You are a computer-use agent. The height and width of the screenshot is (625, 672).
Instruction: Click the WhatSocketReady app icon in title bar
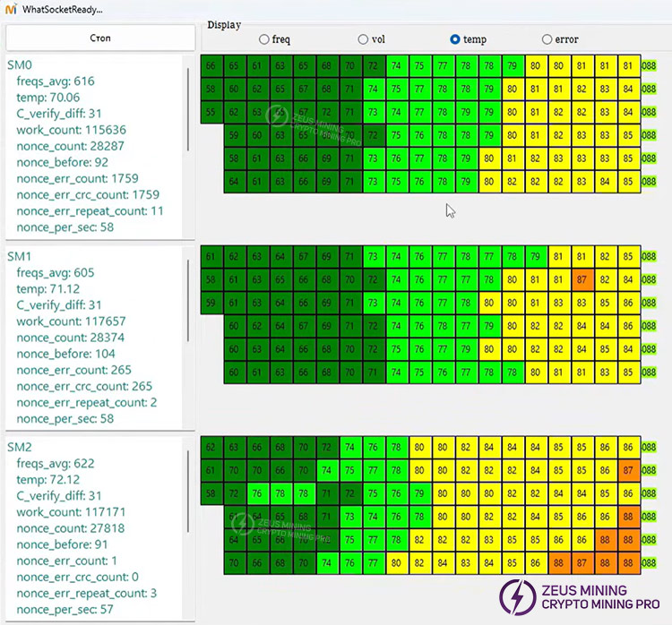[x=11, y=9]
